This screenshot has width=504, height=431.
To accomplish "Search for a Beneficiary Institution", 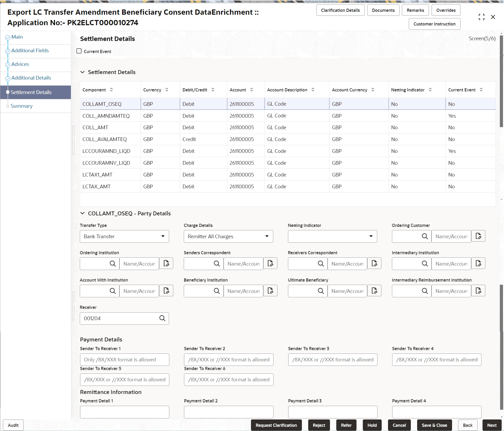I will click(x=217, y=291).
